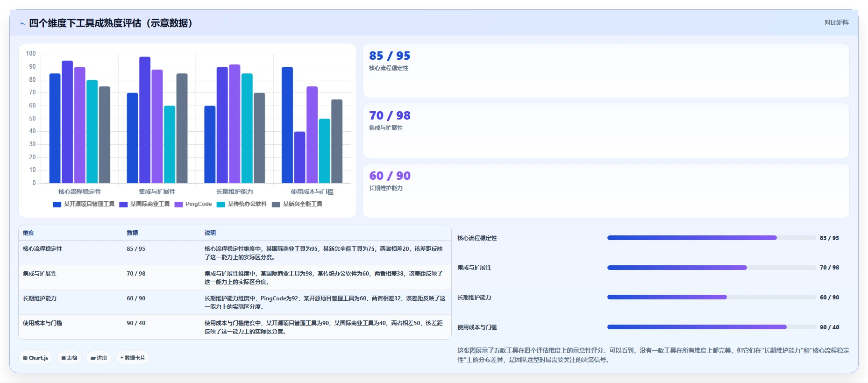Click the 数据卡片 tag chip
Image resolution: width=868 pixels, height=383 pixels.
[133, 358]
